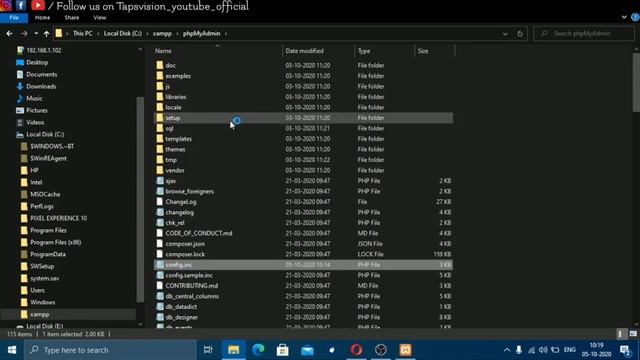Click This PC in address breadcrumb
This screenshot has height=360, width=640.
coord(82,33)
